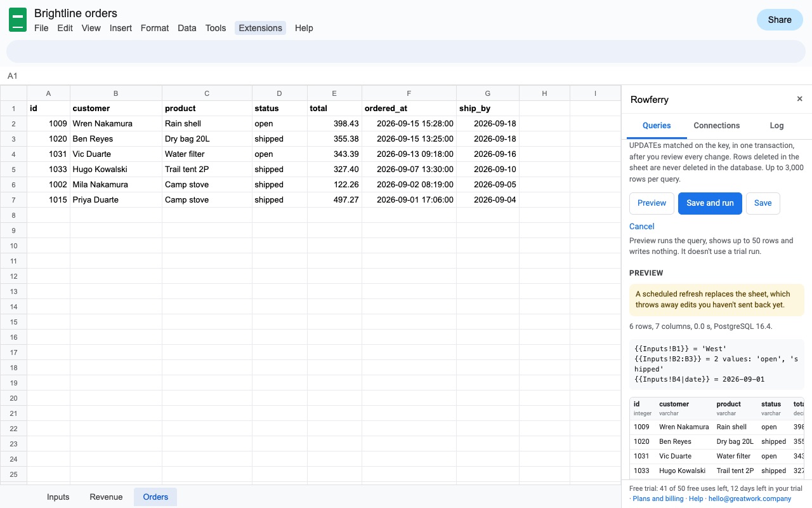Click the Save and run button
Image resolution: width=812 pixels, height=508 pixels.
click(x=710, y=203)
